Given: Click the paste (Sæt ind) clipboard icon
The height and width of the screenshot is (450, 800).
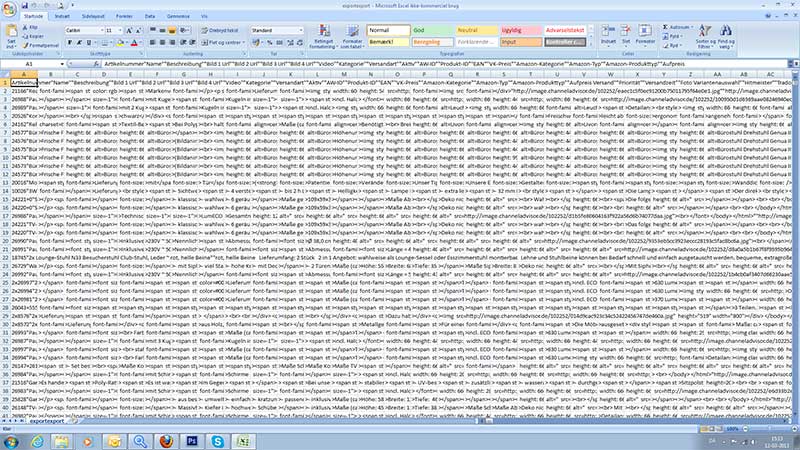Looking at the screenshot, I should (11, 33).
